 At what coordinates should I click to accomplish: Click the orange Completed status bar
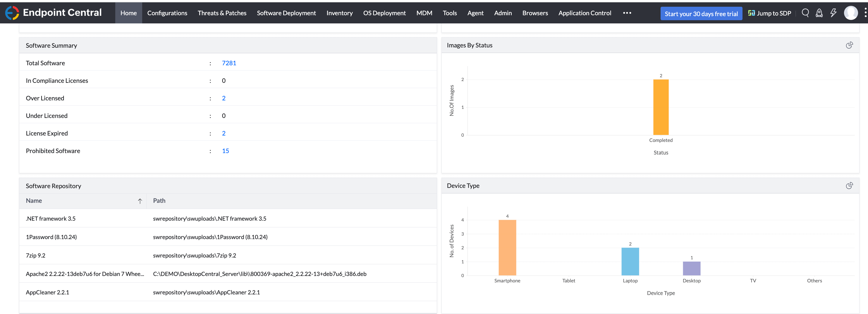click(x=661, y=107)
